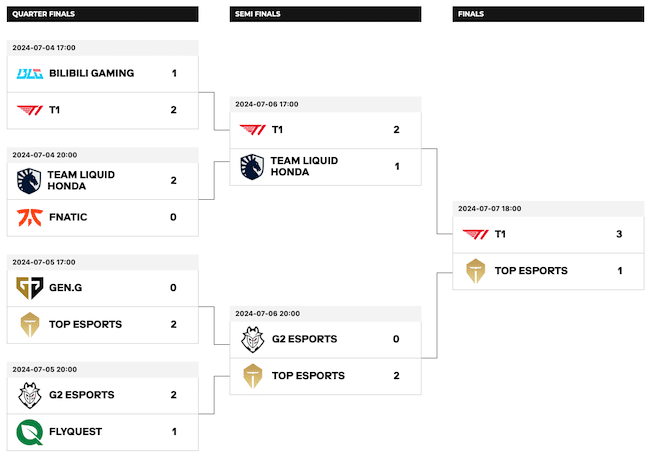Click Top Esports logo in quarter finals
This screenshot has width=650, height=456.
coord(29,325)
